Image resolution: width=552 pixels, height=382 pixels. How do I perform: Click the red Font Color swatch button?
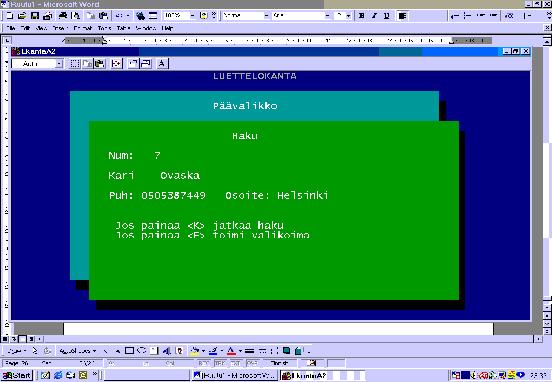click(x=231, y=351)
